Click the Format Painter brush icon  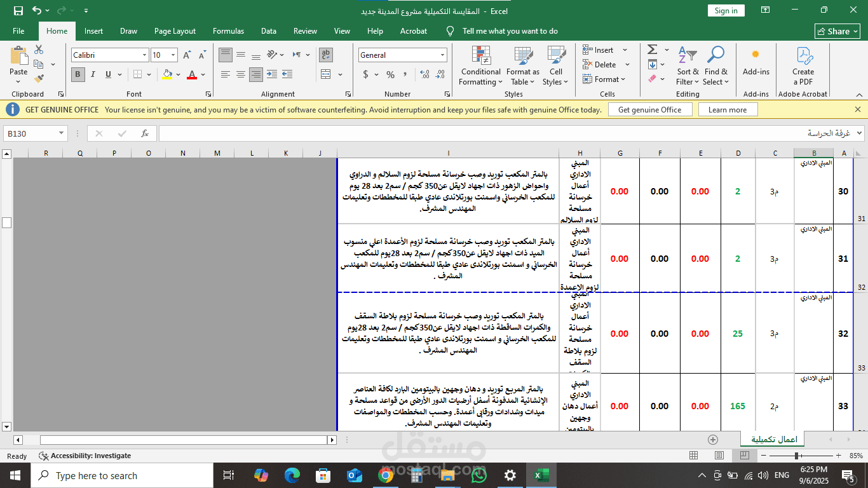pos(39,79)
